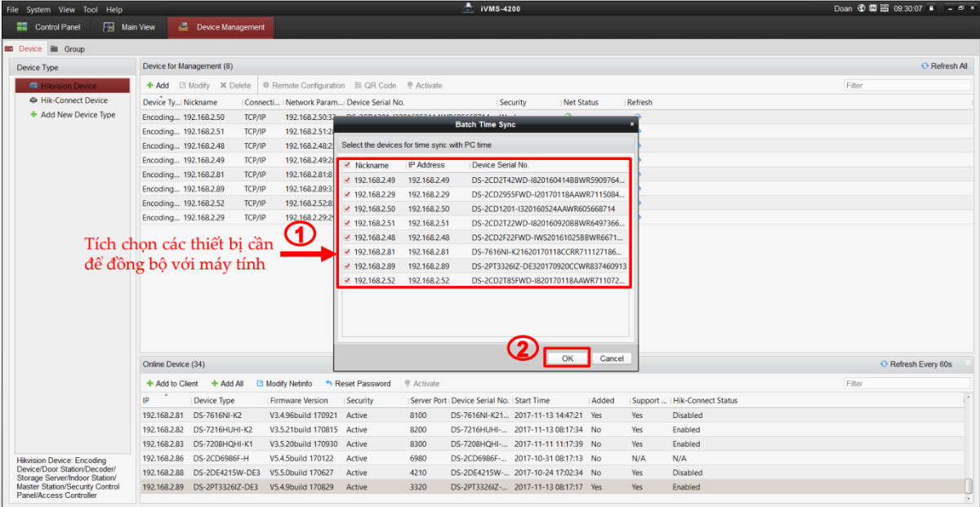Confirm time sync with OK button
This screenshot has width=980, height=507.
tap(567, 358)
